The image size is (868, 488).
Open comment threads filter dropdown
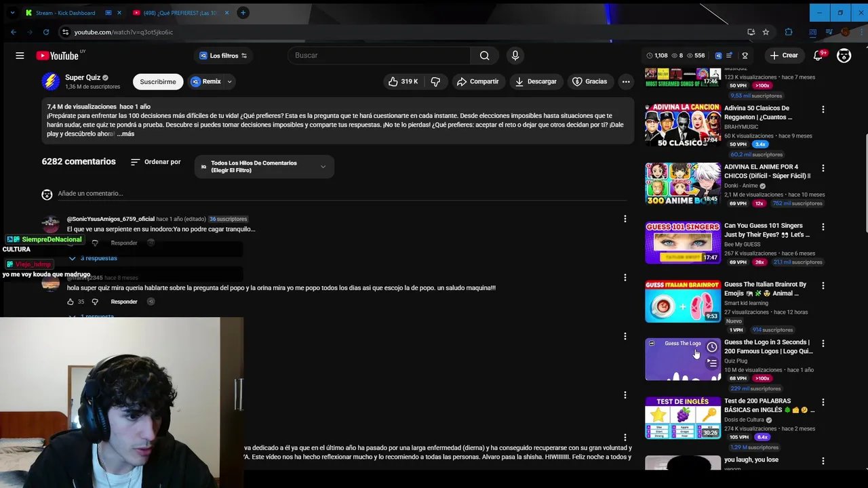tap(264, 167)
